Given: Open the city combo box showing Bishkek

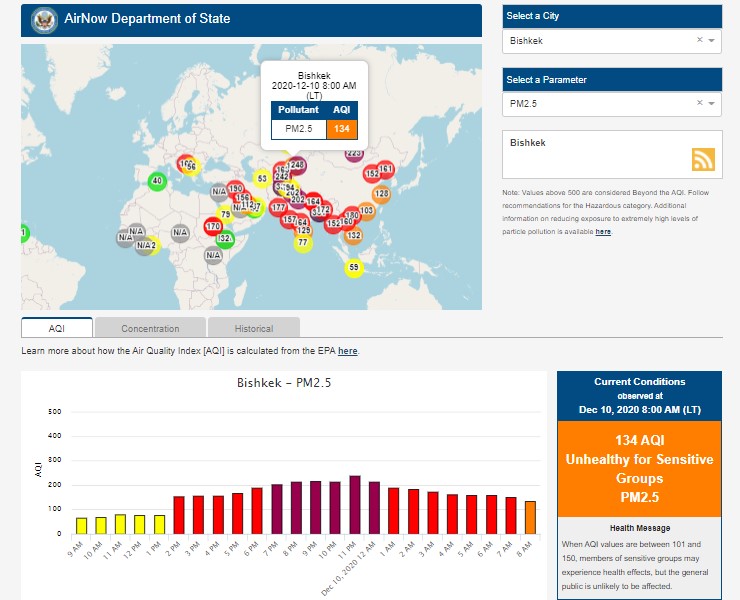Looking at the screenshot, I should [600, 41].
